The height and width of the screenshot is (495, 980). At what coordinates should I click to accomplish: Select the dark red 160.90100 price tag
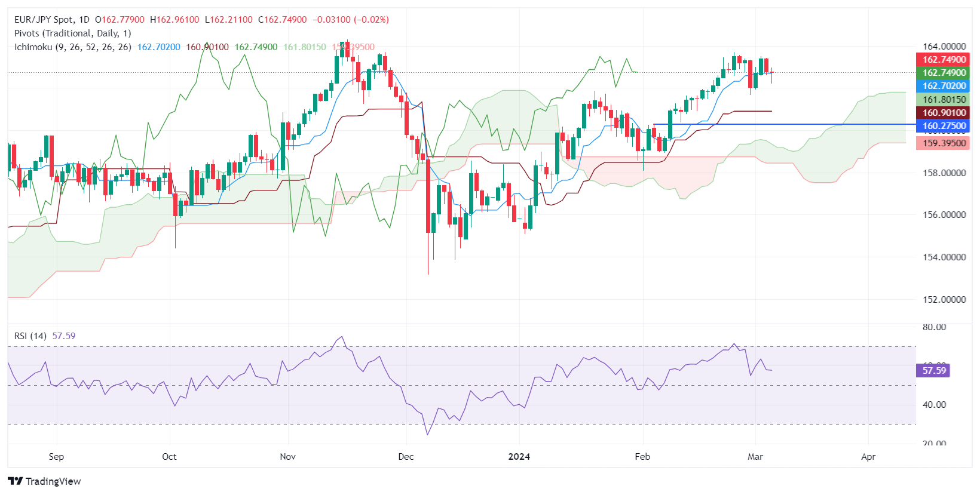click(944, 113)
